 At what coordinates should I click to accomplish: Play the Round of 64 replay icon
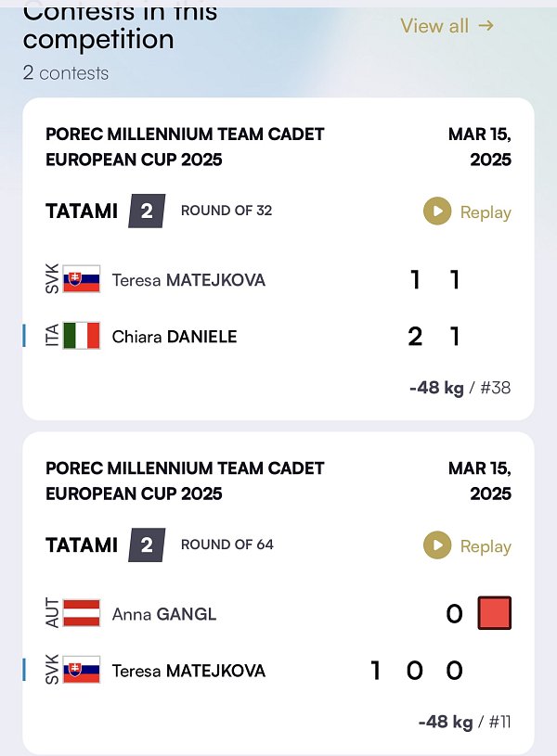tap(437, 545)
